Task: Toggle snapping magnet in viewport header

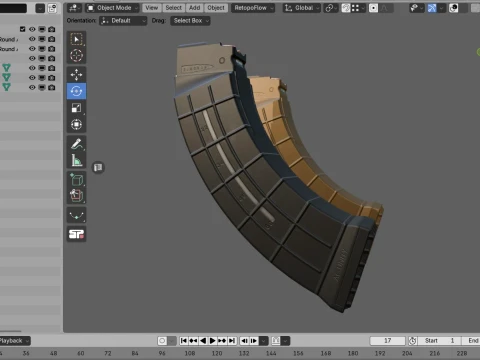Action: tap(346, 8)
